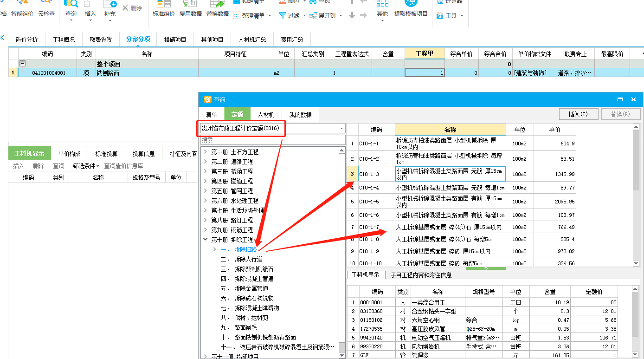Select tree item 十、路面铣刨机铣刨沥青路面
Image resolution: width=644 pixels, height=359 pixels.
pos(258,337)
